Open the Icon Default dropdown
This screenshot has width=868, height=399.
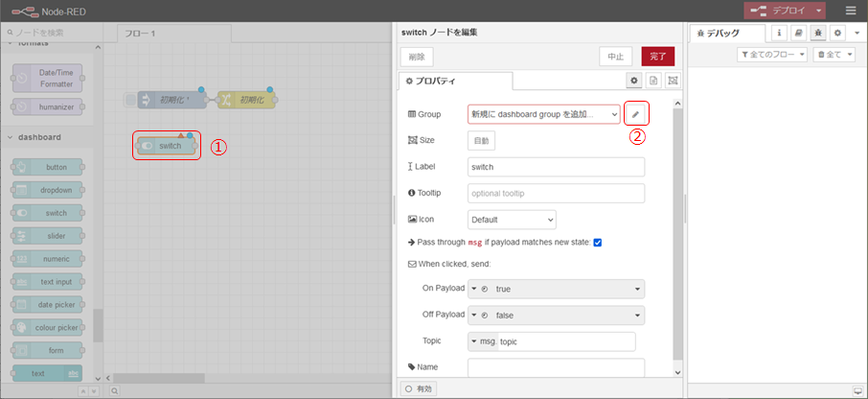coord(511,220)
